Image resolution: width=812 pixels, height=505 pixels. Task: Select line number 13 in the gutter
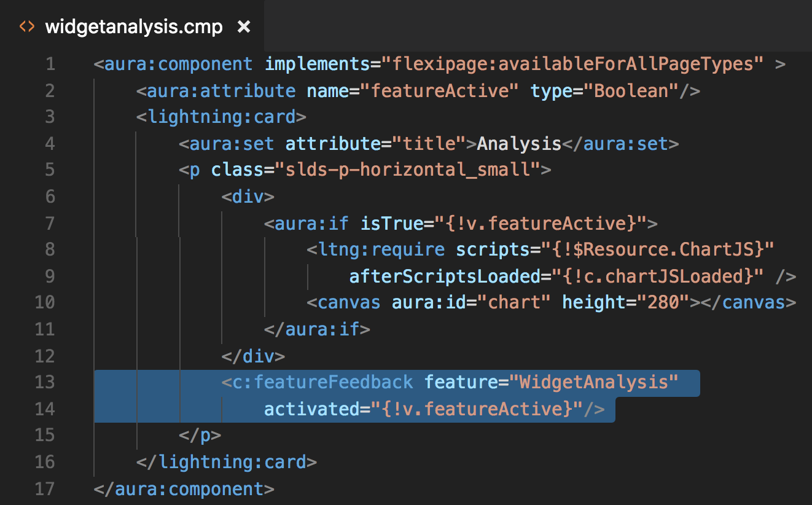[44, 382]
